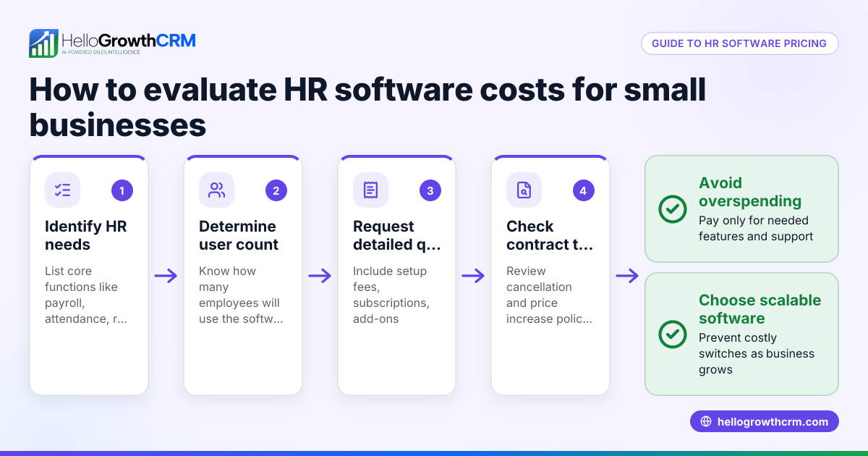Click the 'Check contract t…' title
This screenshot has height=456, width=868.
pos(550,235)
